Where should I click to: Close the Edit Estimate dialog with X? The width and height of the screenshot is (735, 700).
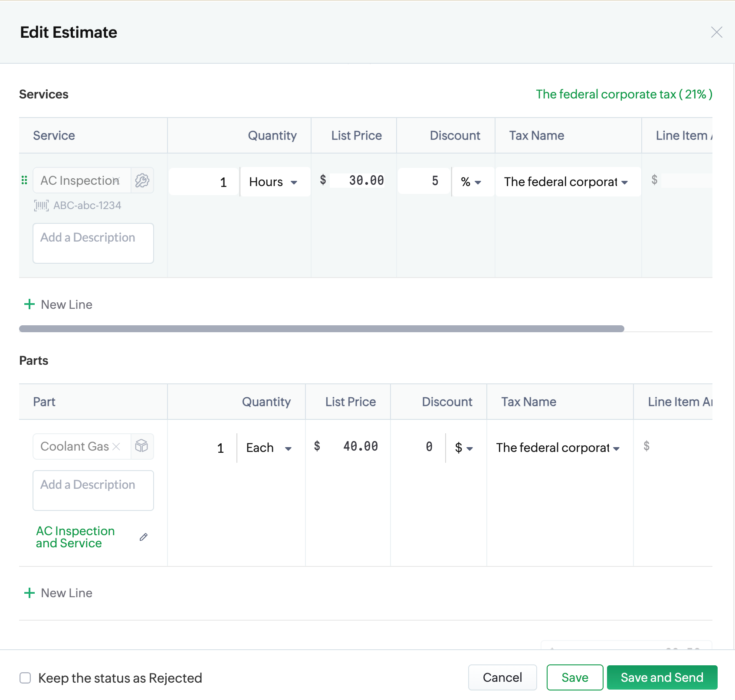(x=716, y=32)
